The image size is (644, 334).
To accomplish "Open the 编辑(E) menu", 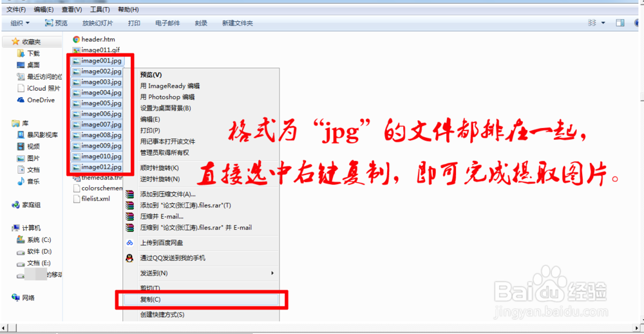I will click(44, 10).
